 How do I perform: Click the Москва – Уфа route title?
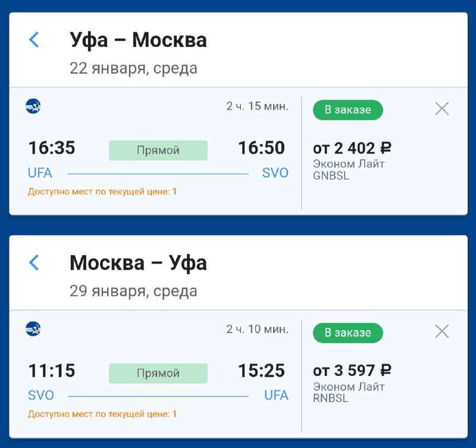138,262
